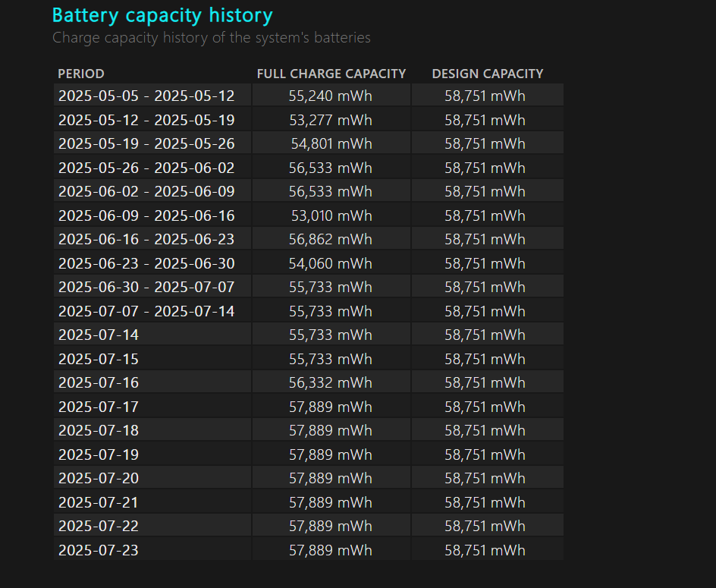Select period 2025-05-19 - 2025-05-26

click(146, 144)
